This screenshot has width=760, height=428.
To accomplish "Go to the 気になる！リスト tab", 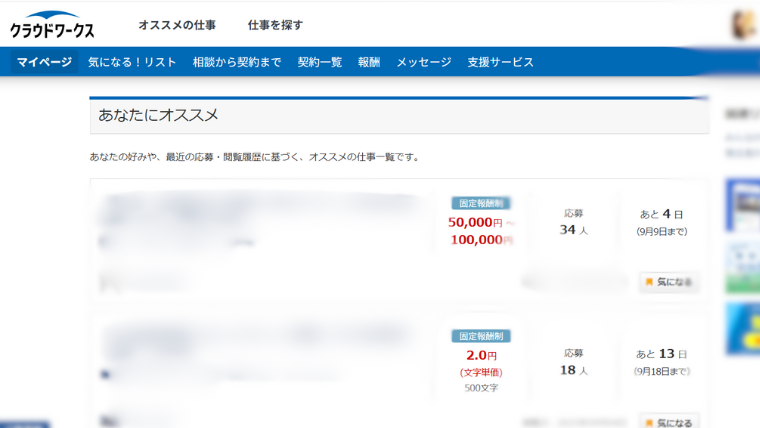I will [132, 62].
